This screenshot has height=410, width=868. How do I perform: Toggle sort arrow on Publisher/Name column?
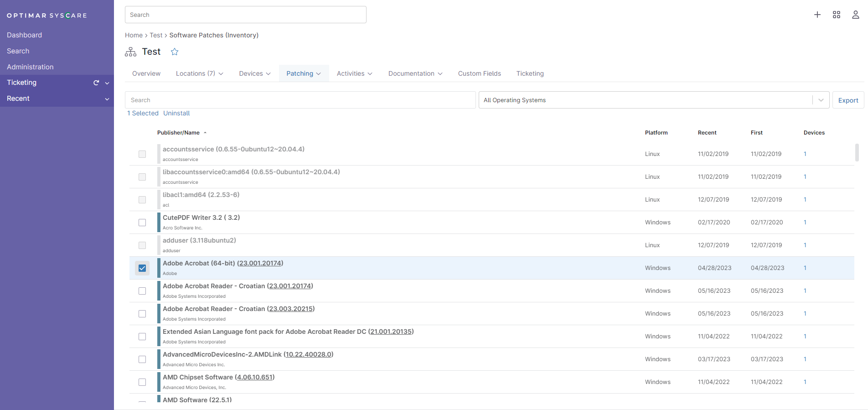(205, 133)
